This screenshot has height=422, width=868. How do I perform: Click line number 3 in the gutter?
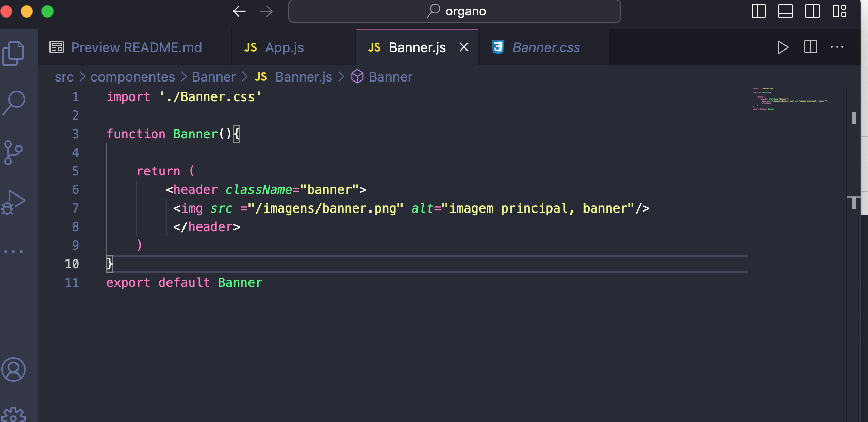[75, 134]
